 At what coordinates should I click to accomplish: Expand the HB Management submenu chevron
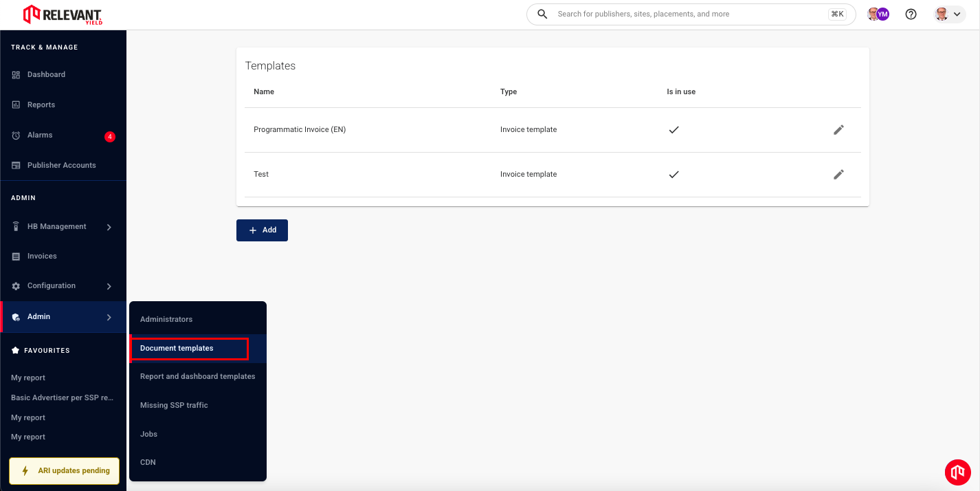[x=109, y=227]
